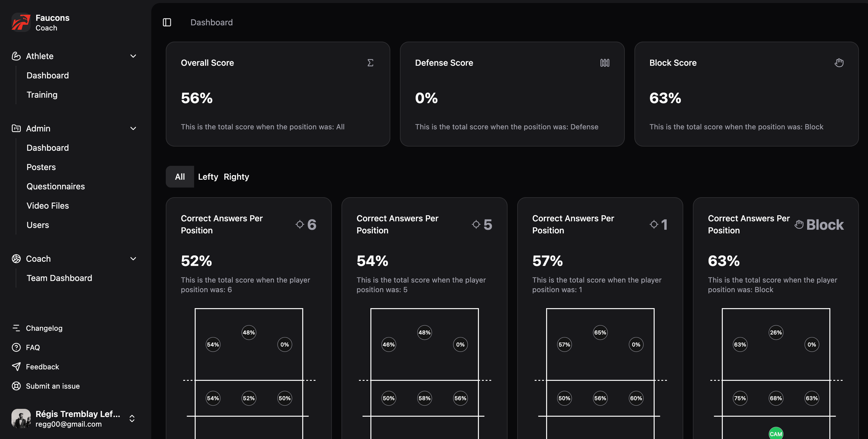Collapse the Athlete section chevron

[x=133, y=56]
